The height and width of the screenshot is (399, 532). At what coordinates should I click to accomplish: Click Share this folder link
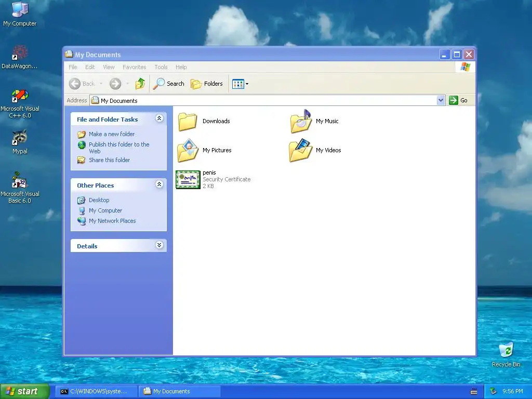point(109,160)
